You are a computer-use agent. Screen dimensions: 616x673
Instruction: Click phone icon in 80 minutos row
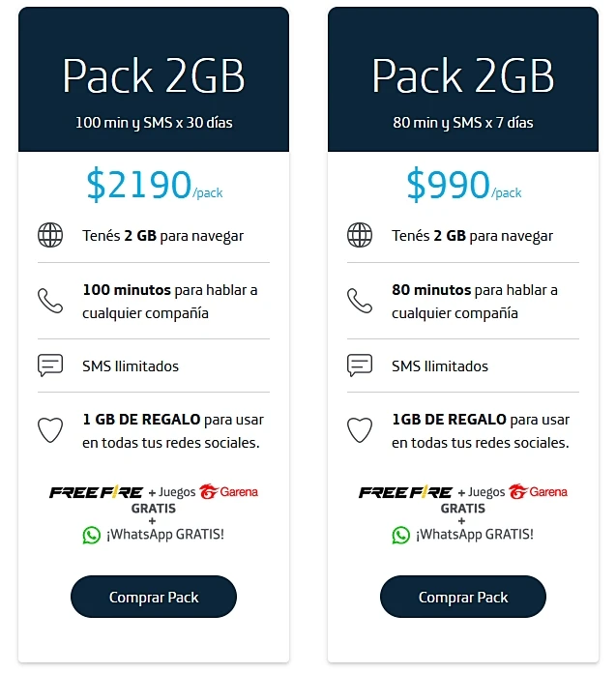pyautogui.click(x=360, y=301)
